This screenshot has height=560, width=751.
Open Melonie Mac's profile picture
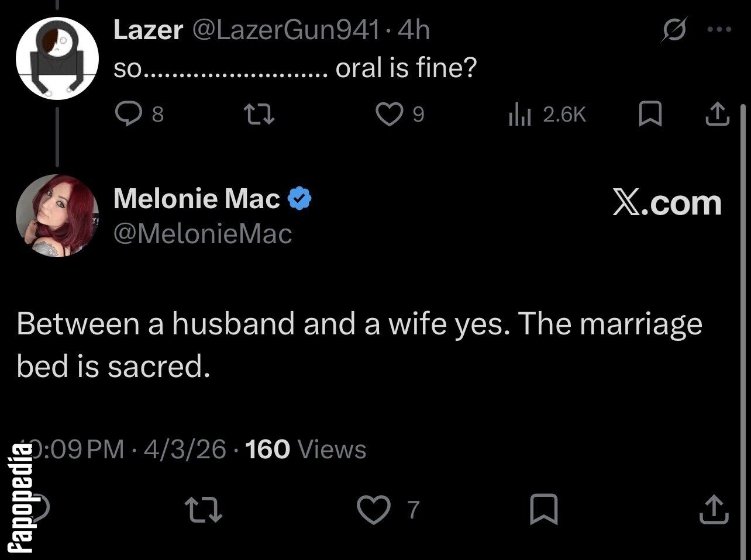tap(57, 215)
